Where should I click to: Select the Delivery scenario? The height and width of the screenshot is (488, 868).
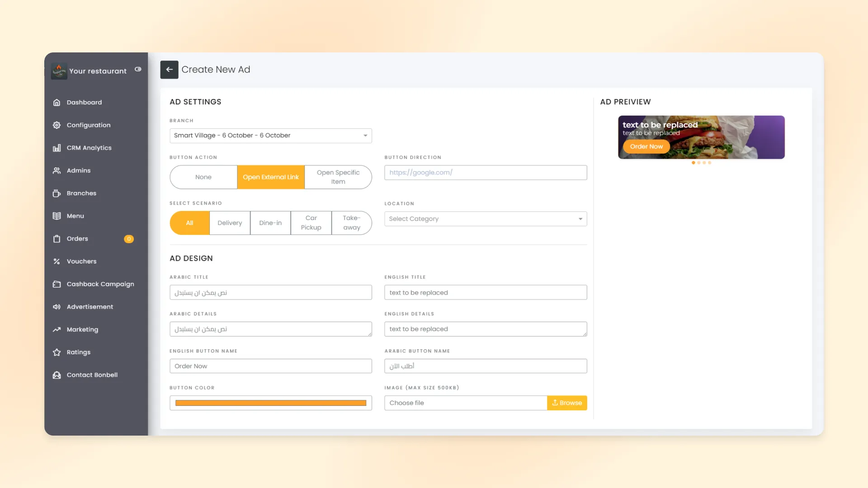coord(230,223)
